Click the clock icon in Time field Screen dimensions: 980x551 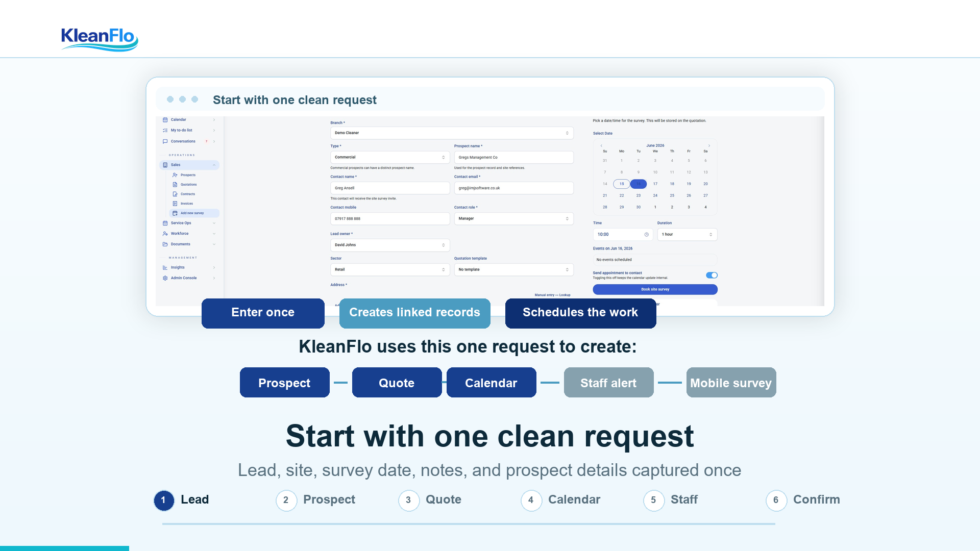coord(647,235)
